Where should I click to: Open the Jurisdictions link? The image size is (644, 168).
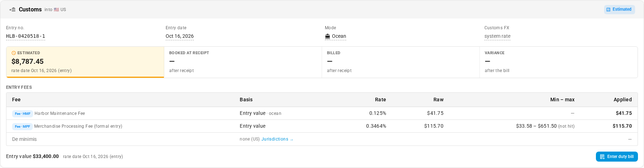pyautogui.click(x=277, y=139)
